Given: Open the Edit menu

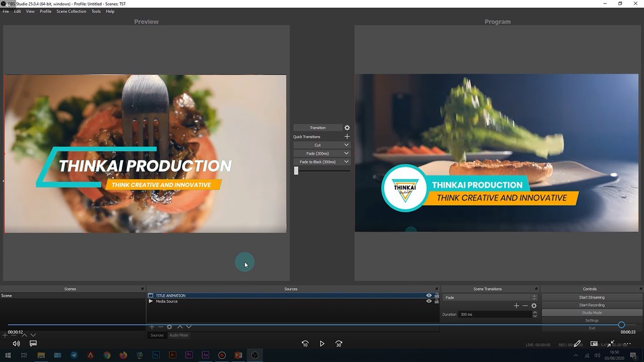Looking at the screenshot, I should [17, 12].
